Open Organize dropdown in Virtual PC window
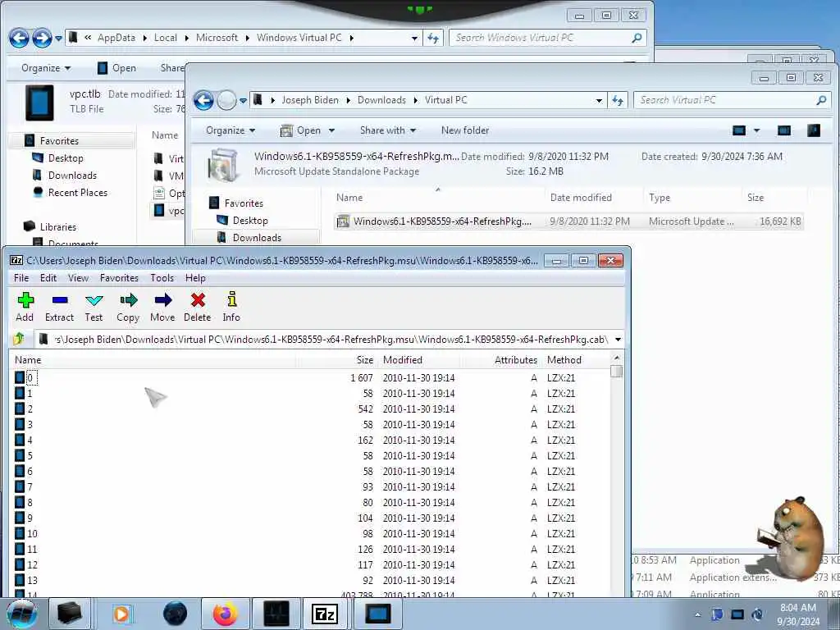This screenshot has width=840, height=630. [x=231, y=130]
